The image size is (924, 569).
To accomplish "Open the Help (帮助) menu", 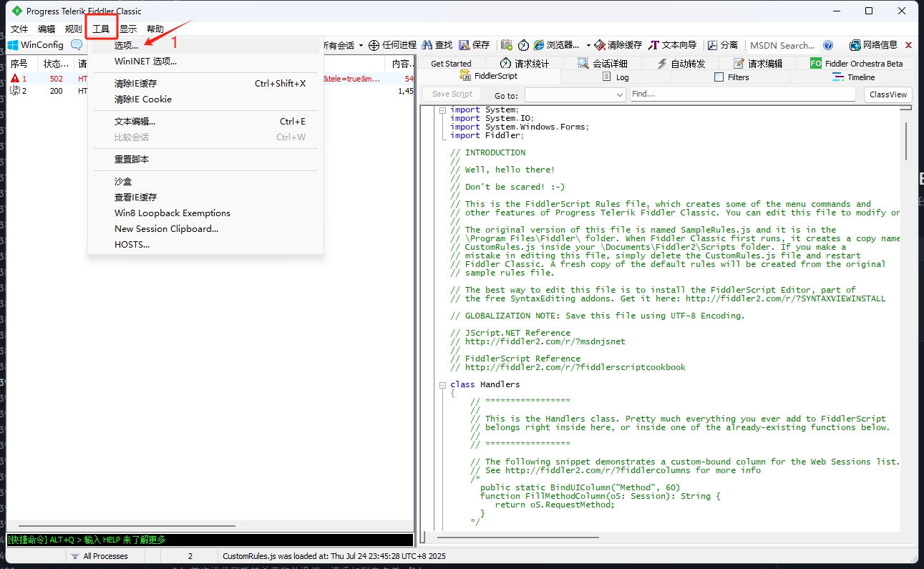I will [155, 29].
